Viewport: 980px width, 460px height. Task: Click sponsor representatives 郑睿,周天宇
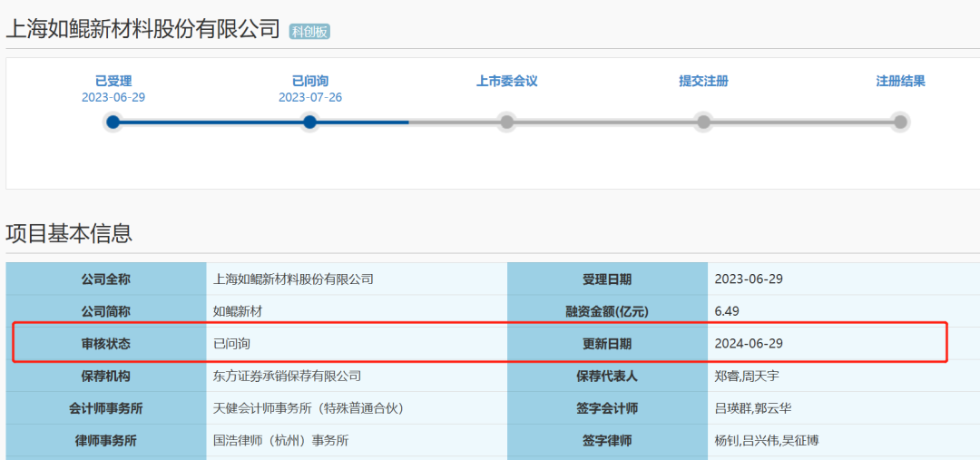(x=747, y=377)
